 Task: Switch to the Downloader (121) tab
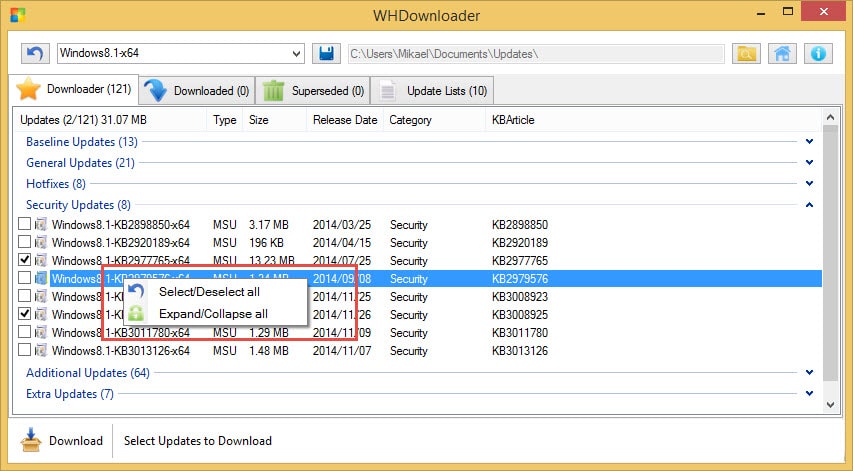tap(74, 89)
